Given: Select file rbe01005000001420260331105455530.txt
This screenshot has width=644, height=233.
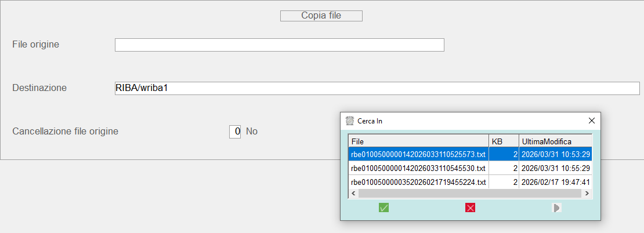Looking at the screenshot, I should [x=418, y=168].
